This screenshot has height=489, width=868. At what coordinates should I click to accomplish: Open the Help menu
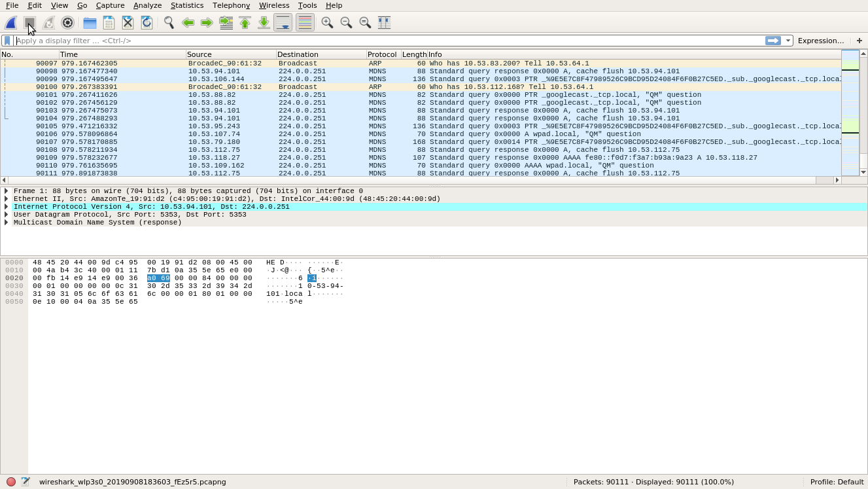[334, 5]
